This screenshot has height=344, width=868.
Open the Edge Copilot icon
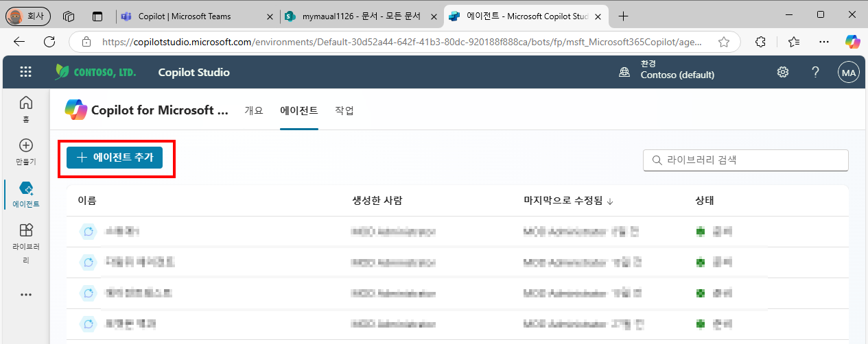[x=852, y=42]
